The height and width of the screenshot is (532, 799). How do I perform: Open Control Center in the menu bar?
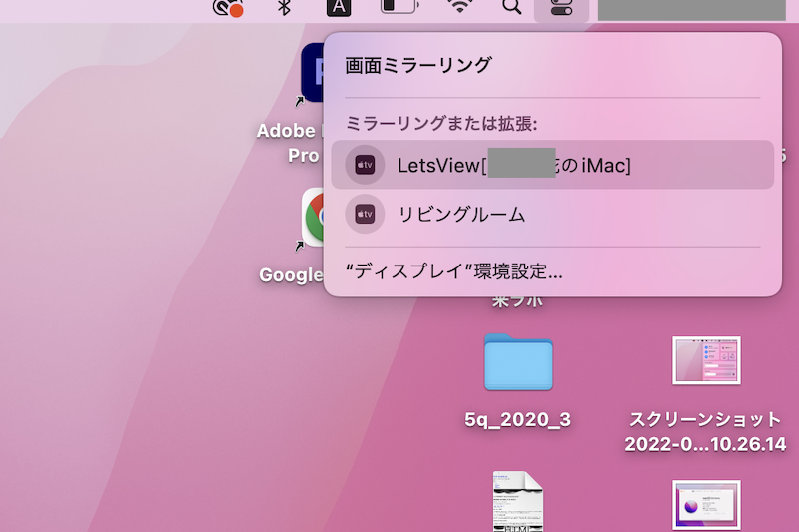(561, 7)
